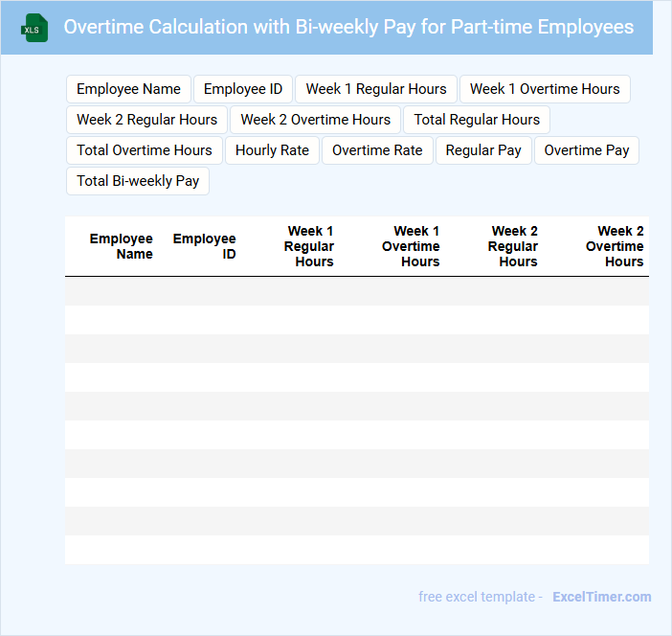Choose the Week 1 Regular Hours tag
The height and width of the screenshot is (636, 672).
[376, 89]
